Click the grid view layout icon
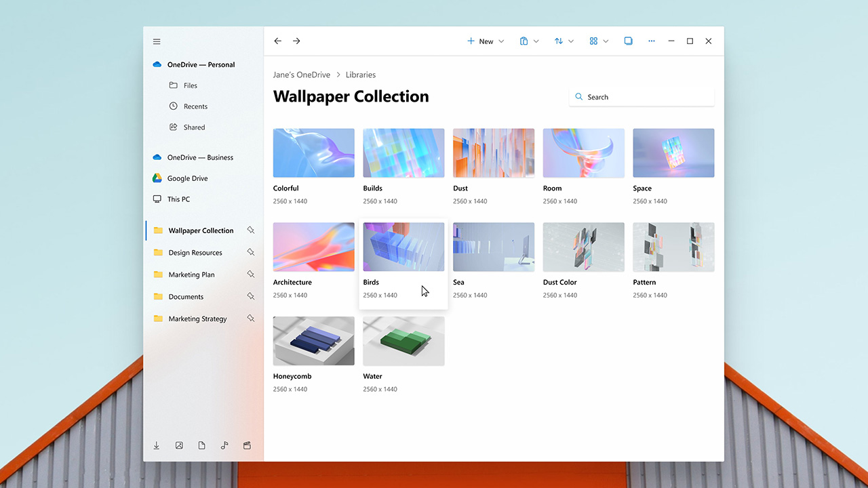The width and height of the screenshot is (868, 488). [x=593, y=41]
